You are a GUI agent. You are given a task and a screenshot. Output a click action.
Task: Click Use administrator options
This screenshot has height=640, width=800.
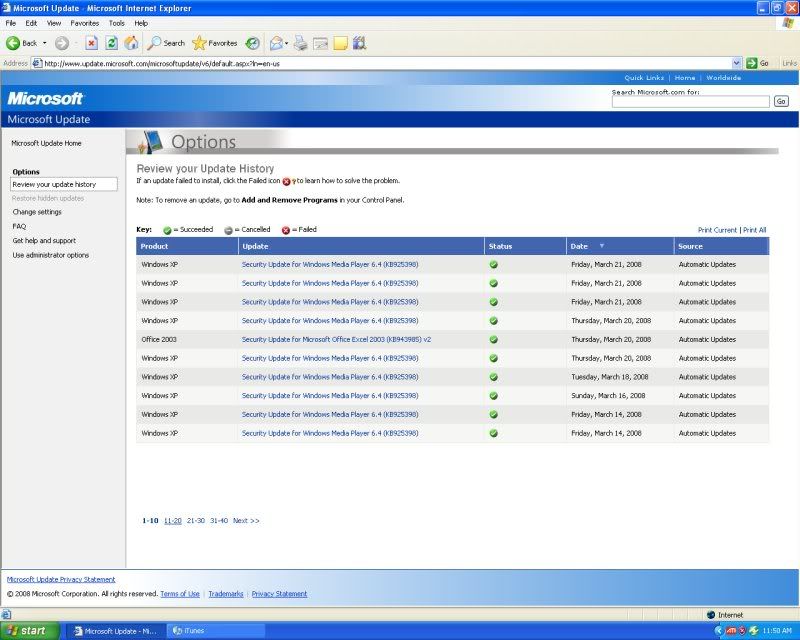point(51,255)
